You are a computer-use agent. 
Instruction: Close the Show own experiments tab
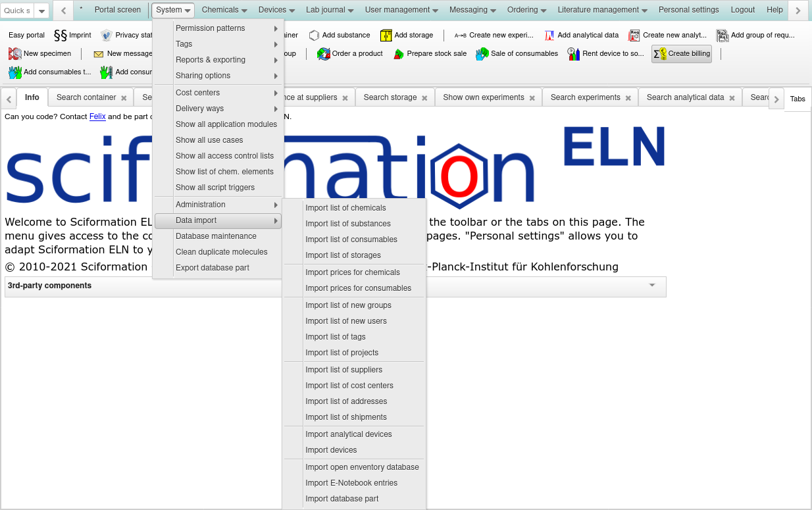(x=532, y=98)
